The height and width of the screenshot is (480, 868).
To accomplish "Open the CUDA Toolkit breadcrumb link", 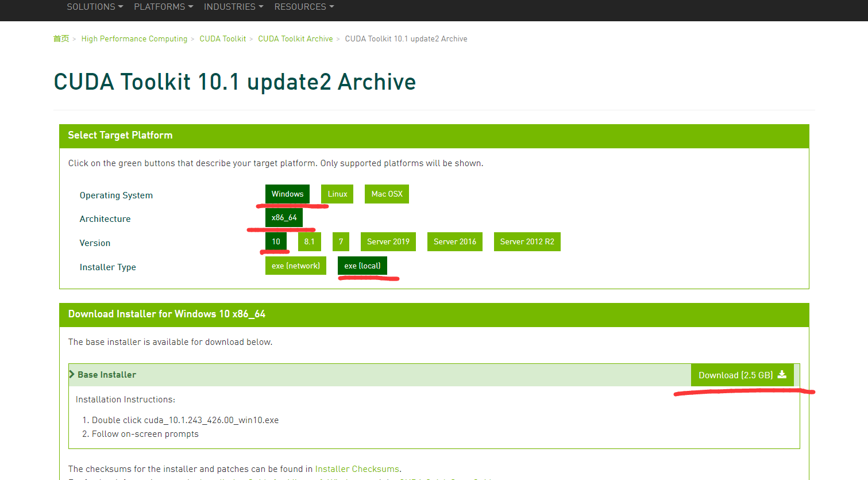I will click(x=222, y=39).
